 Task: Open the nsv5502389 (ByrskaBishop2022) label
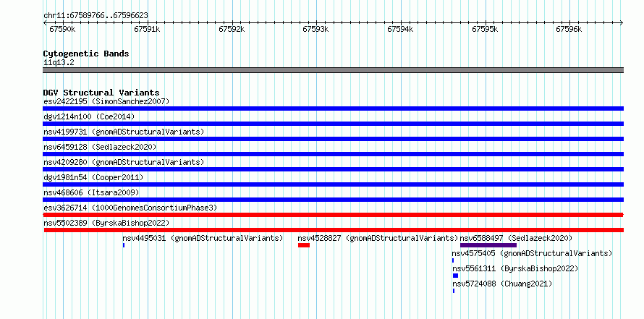tap(106, 223)
